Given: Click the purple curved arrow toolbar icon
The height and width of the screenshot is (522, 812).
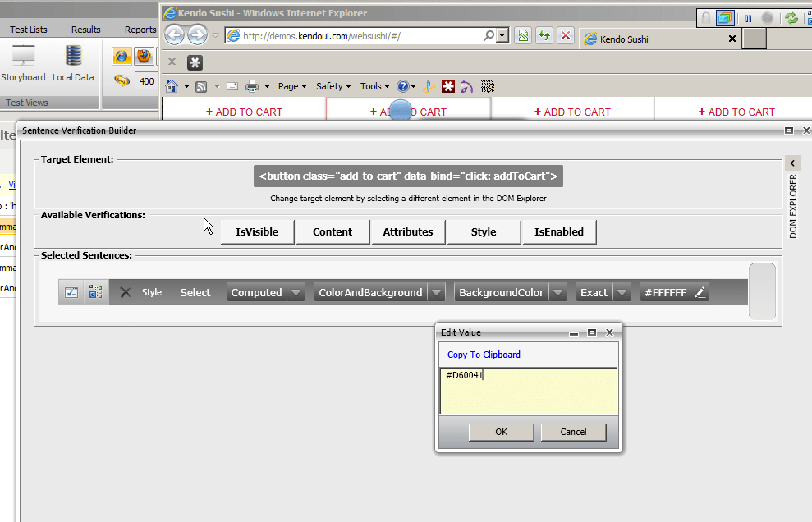Looking at the screenshot, I should point(467,86).
